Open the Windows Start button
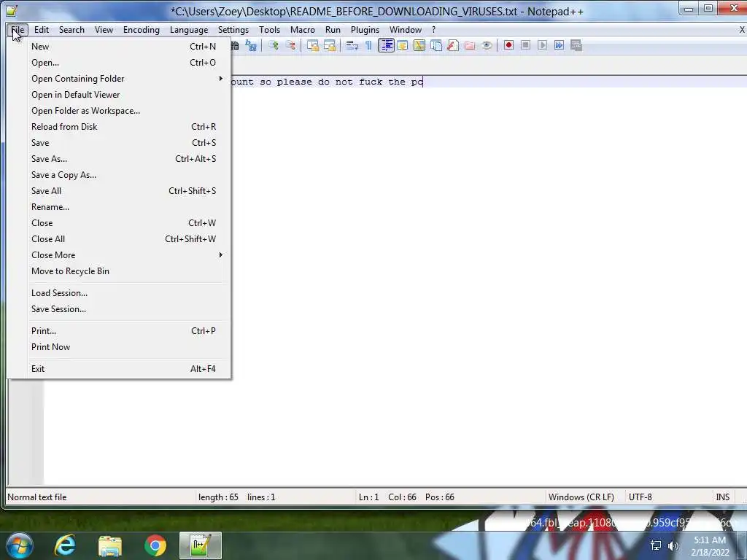 [20, 545]
